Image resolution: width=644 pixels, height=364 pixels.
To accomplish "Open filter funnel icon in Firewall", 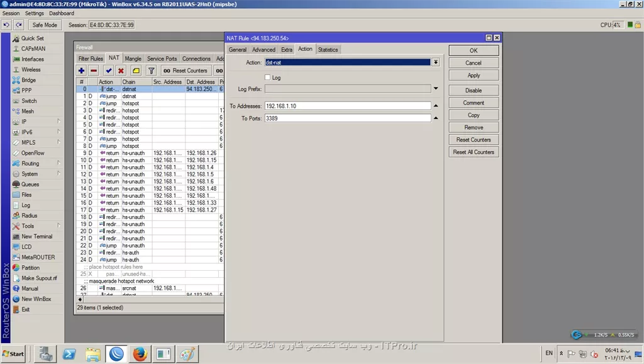I will (151, 71).
